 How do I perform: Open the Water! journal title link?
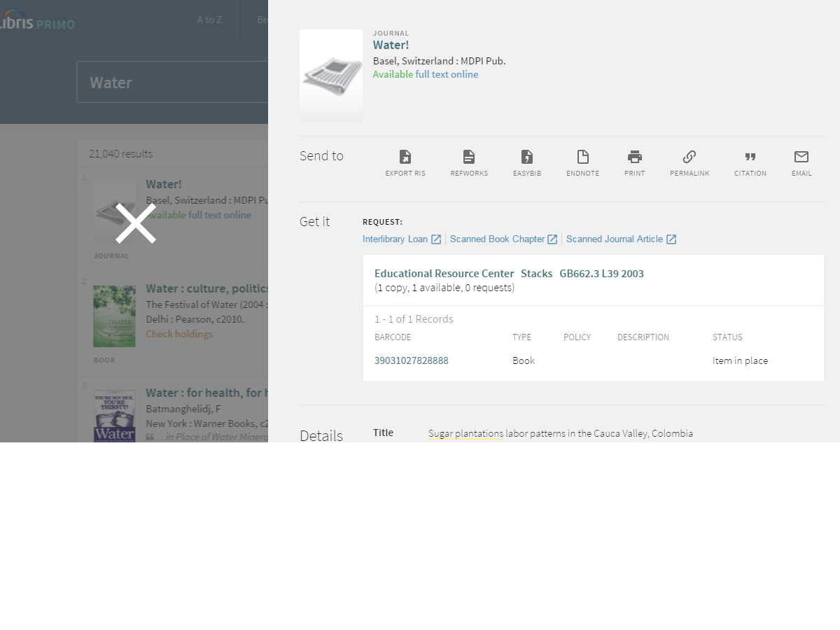pos(391,45)
